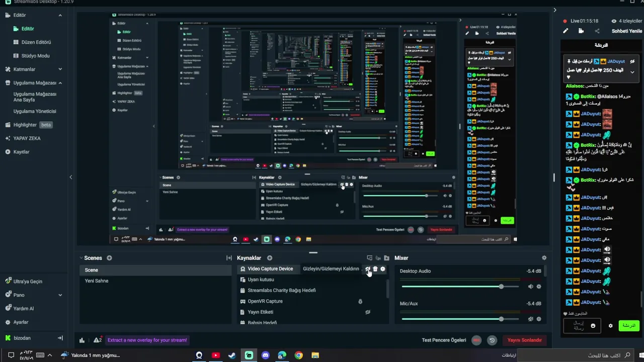644x362 pixels.
Task: Click green chat send button
Action: click(x=629, y=326)
